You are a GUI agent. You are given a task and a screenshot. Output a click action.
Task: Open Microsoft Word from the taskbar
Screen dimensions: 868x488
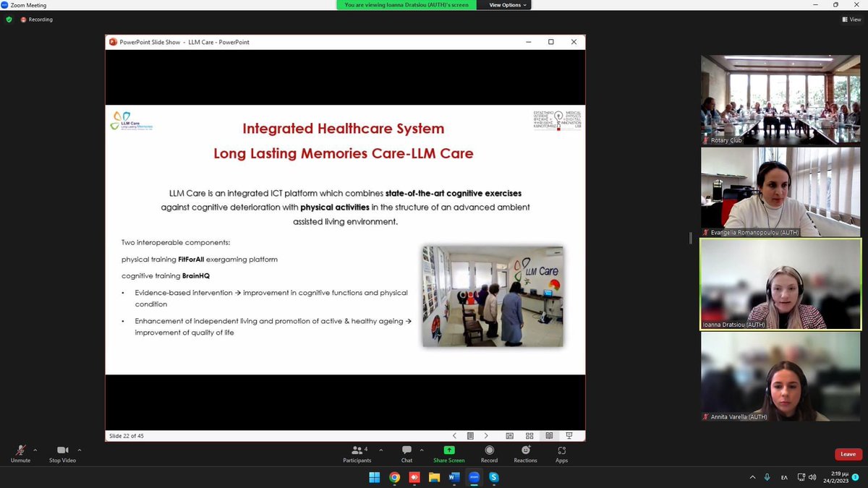(454, 477)
